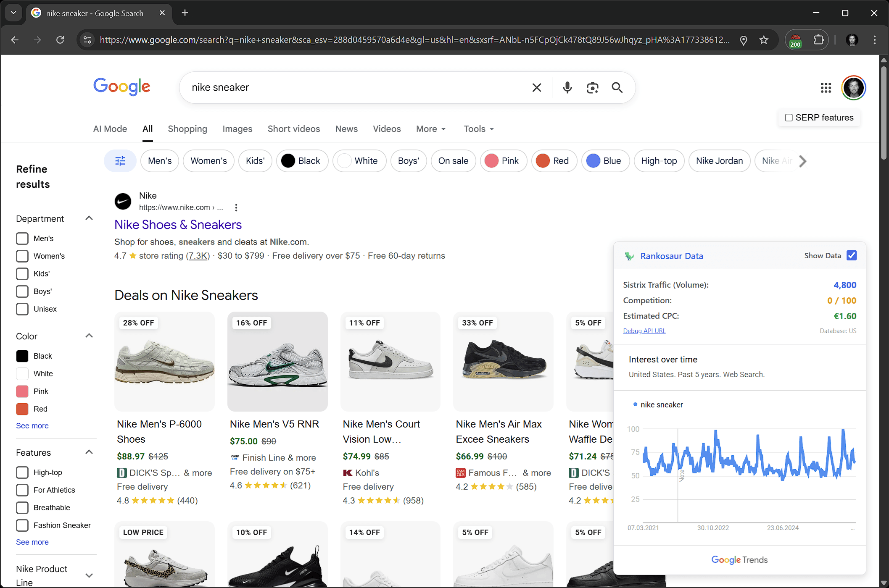This screenshot has height=588, width=889.
Task: Enable the SERP features checkbox
Action: click(789, 118)
